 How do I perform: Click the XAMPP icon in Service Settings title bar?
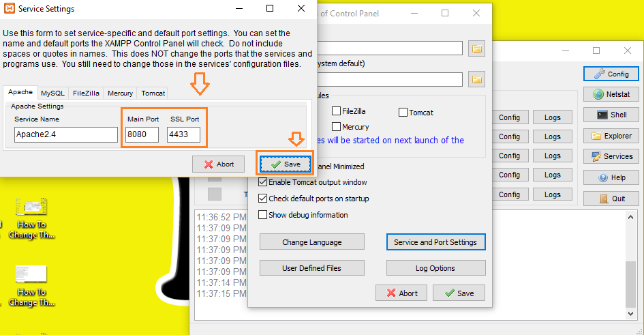[x=9, y=8]
